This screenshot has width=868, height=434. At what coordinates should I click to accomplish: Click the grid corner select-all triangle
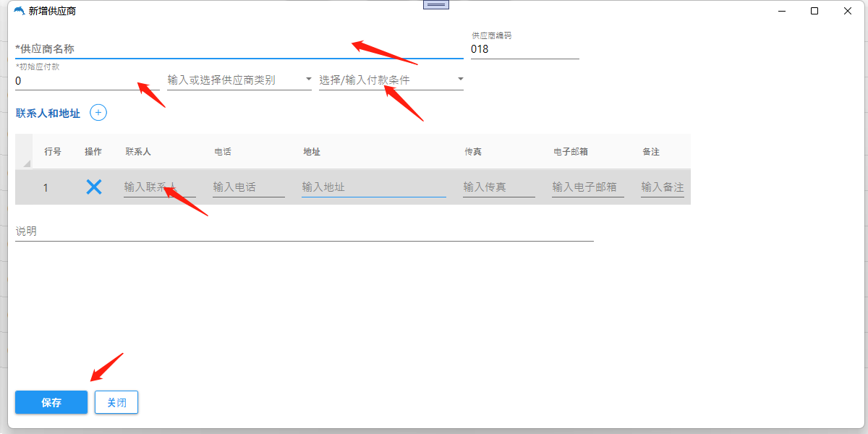click(x=27, y=163)
